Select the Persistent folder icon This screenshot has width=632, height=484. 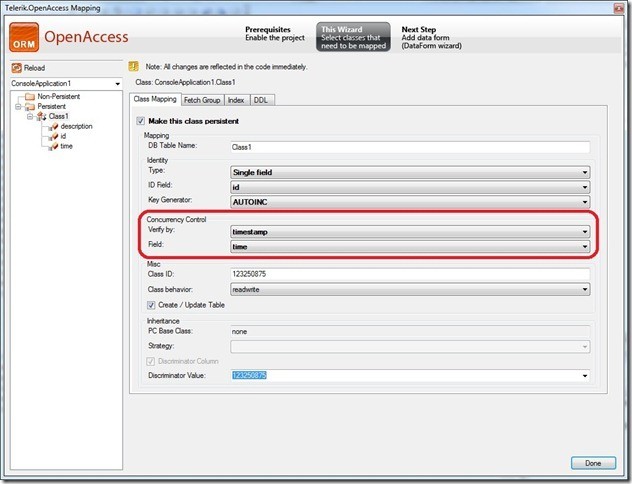tap(30, 107)
